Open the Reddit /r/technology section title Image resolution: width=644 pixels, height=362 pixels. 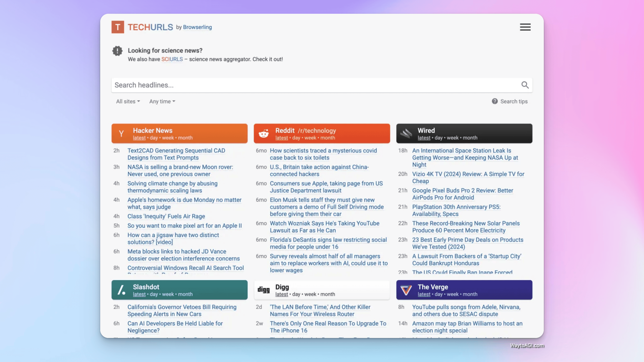306,130
